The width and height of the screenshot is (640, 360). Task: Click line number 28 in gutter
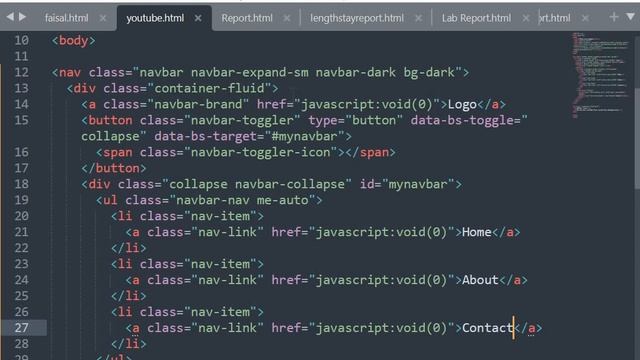coord(22,344)
